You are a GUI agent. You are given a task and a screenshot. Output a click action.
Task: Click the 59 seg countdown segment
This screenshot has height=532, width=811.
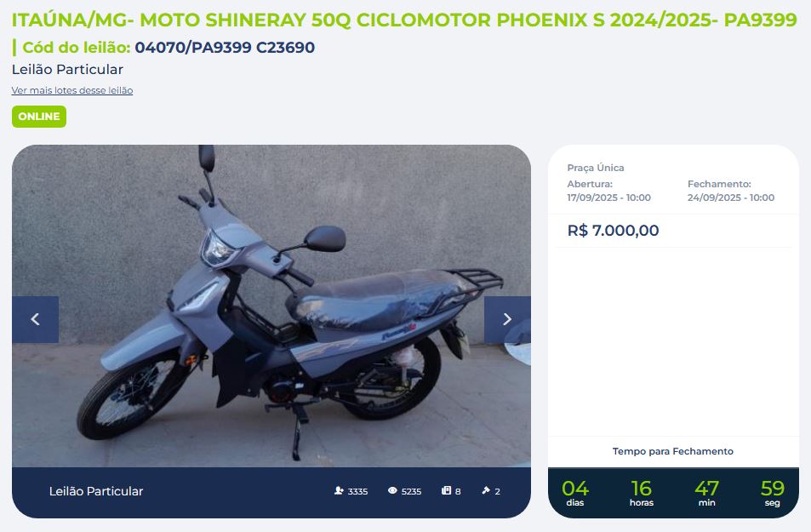point(772,493)
